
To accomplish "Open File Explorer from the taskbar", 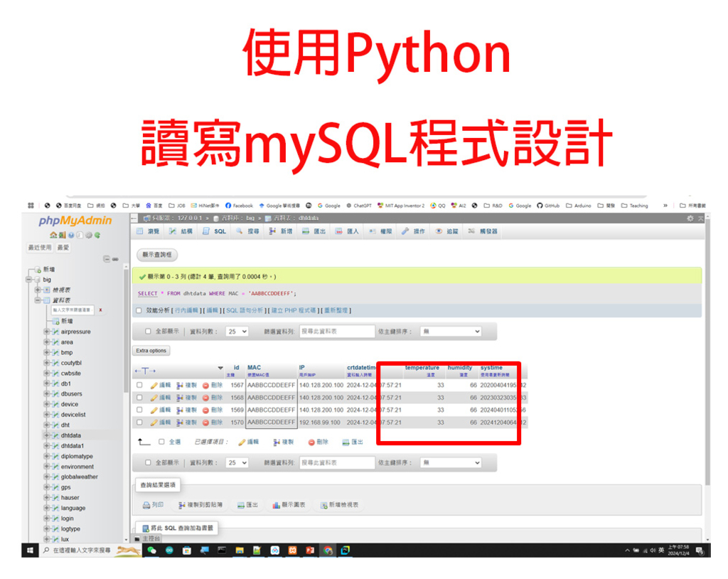I will pos(240,551).
